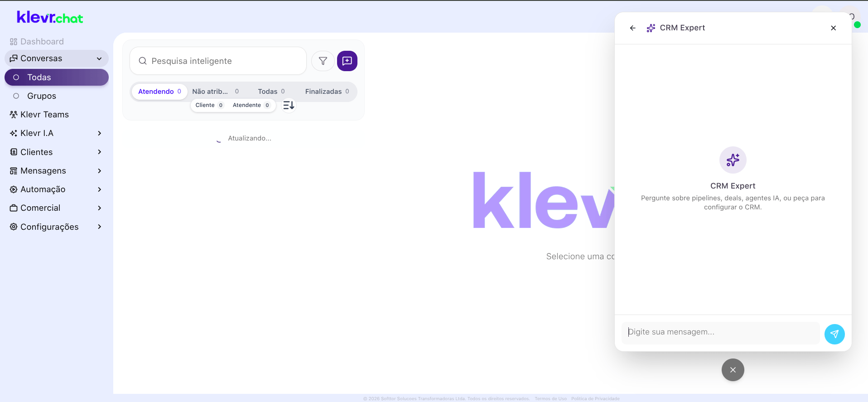Click the CRM Expert description text
Image resolution: width=868 pixels, height=402 pixels.
(733, 203)
